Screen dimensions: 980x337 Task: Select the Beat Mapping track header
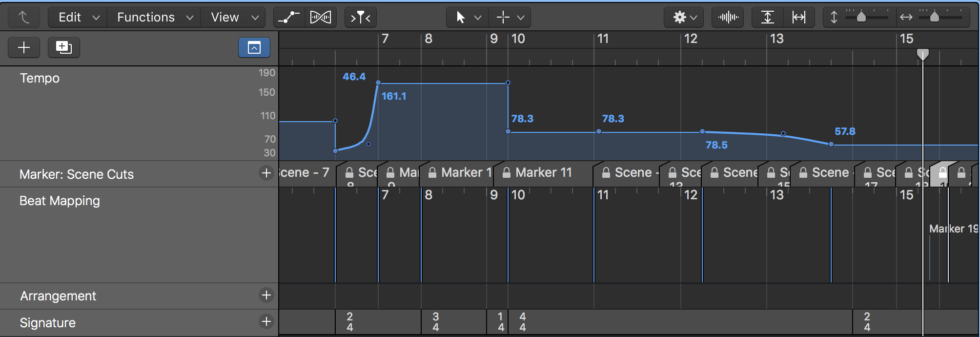[139, 235]
